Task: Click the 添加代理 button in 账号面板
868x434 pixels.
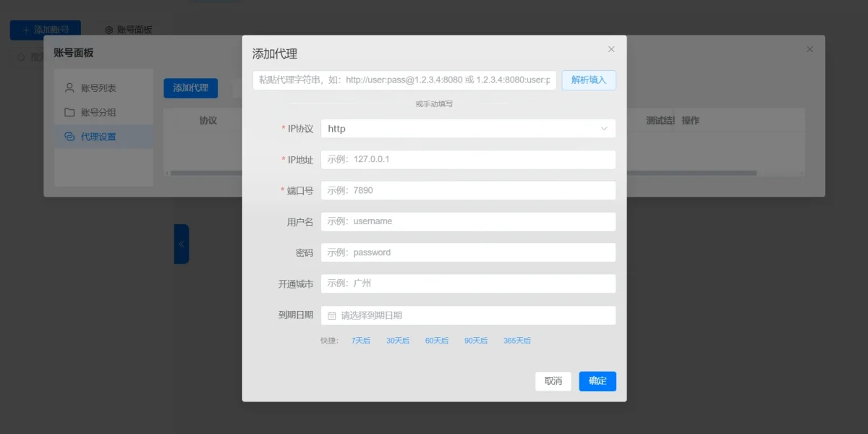Action: [190, 88]
